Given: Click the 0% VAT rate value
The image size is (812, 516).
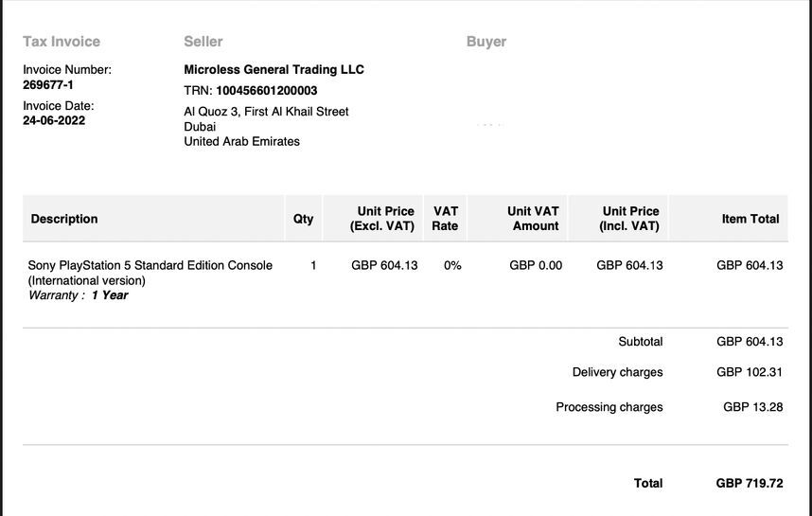Looking at the screenshot, I should [x=452, y=266].
